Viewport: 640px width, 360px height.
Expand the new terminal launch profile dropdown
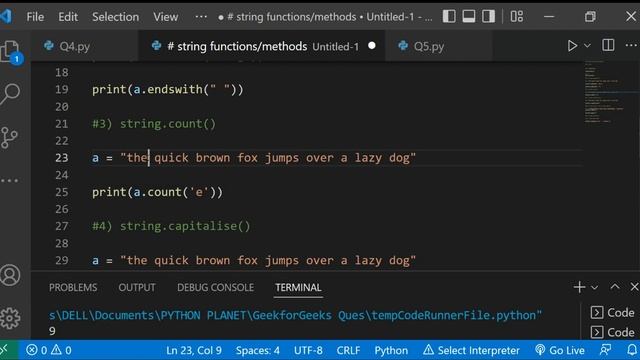[x=595, y=288]
